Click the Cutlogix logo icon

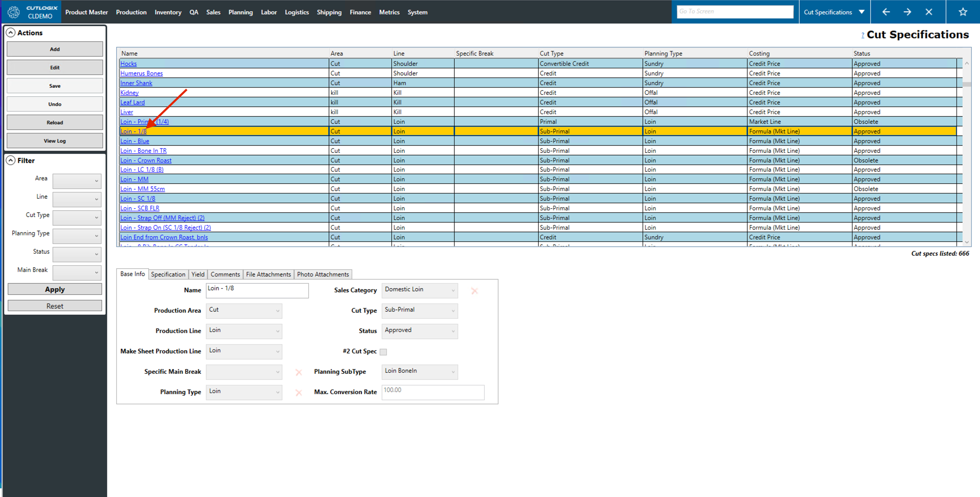coord(14,12)
